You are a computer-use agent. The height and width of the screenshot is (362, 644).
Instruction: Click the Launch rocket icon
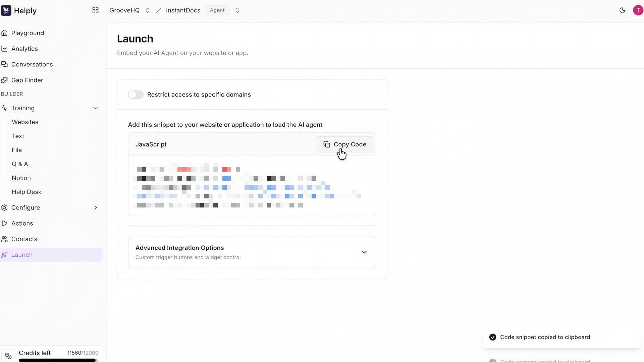pos(4,255)
